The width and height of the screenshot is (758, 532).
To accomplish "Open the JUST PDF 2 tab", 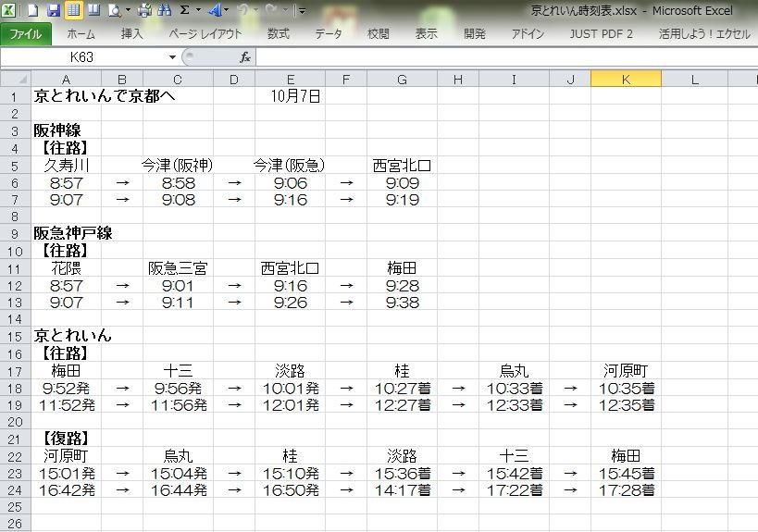I will pyautogui.click(x=601, y=34).
